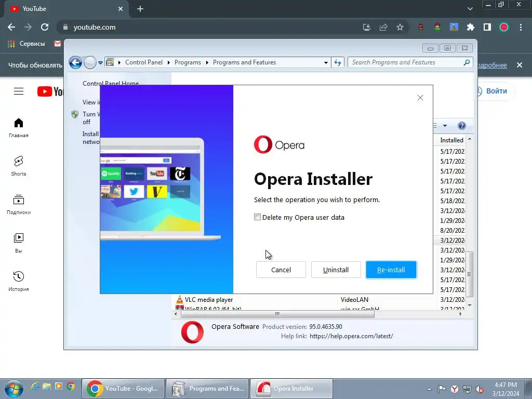Open the Gmail bookmark icon
This screenshot has height=399, width=532.
coord(58,44)
